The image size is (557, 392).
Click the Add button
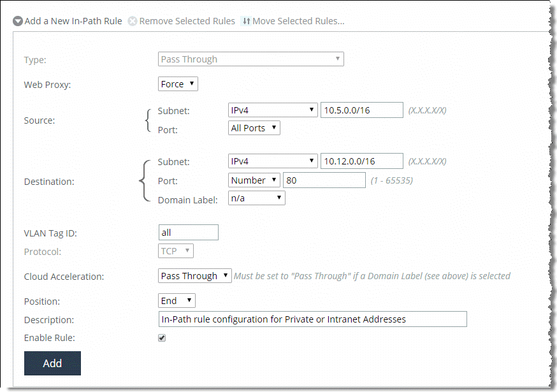tap(52, 363)
